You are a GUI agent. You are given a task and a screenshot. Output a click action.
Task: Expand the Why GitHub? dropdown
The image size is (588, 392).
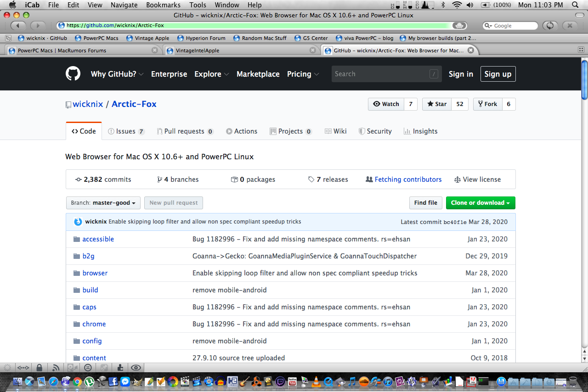point(117,74)
